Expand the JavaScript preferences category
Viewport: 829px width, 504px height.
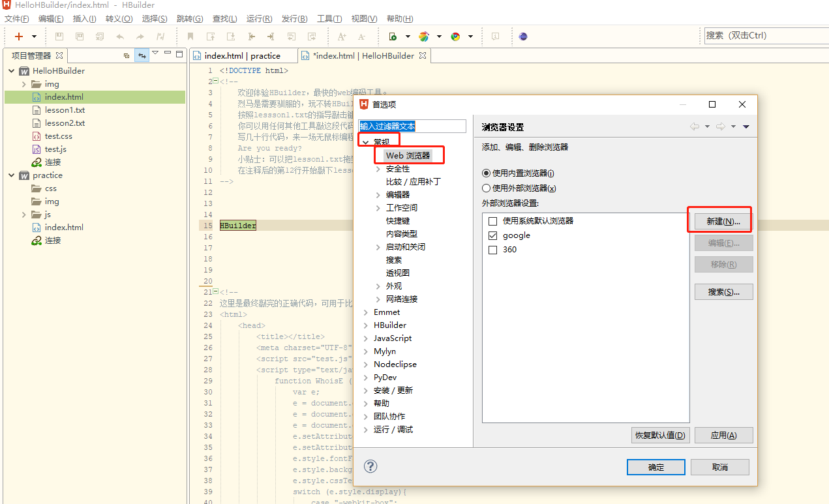point(366,338)
